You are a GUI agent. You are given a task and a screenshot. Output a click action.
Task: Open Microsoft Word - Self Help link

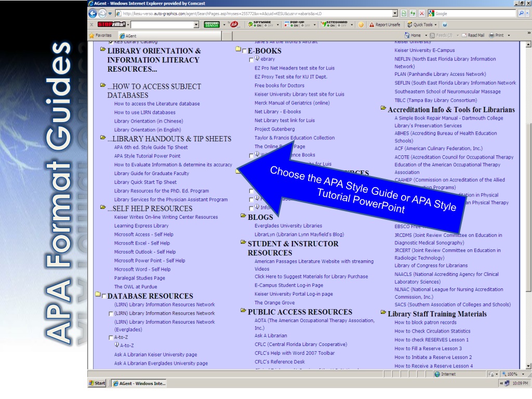142,270
